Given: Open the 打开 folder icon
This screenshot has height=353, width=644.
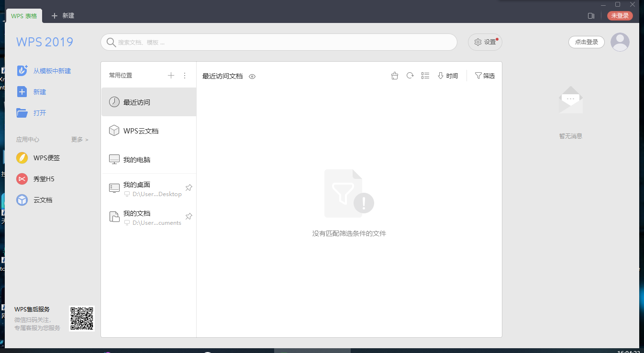Looking at the screenshot, I should [x=22, y=113].
